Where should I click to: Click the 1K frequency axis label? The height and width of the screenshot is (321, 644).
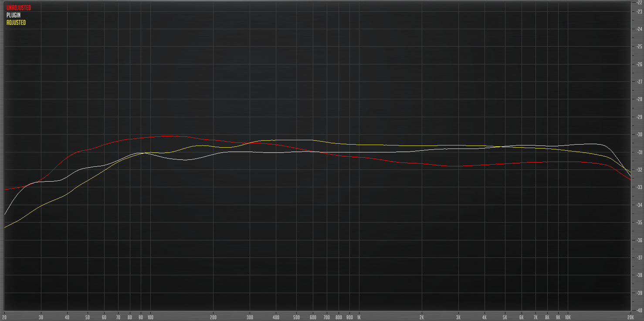(x=359, y=317)
